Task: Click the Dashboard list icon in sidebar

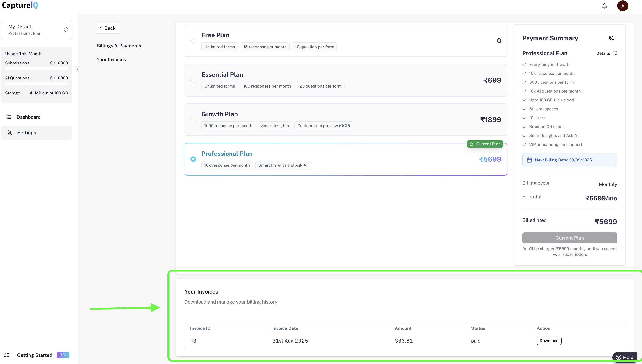Action: point(9,117)
